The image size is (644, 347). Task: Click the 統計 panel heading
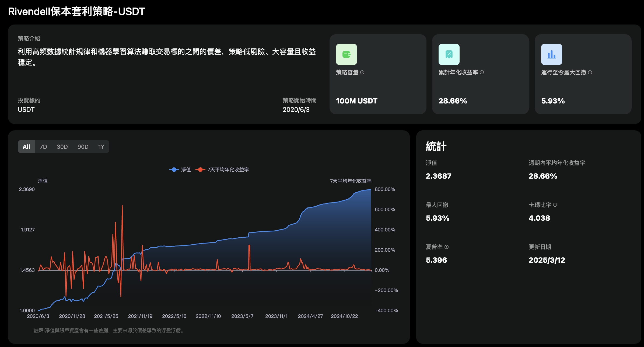click(x=436, y=147)
